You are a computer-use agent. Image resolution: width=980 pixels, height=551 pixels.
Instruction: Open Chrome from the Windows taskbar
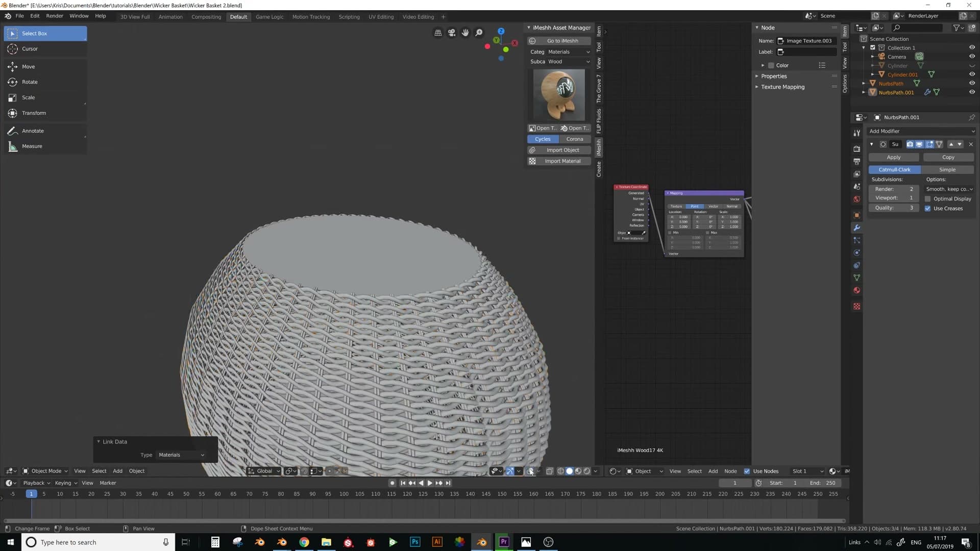(304, 542)
